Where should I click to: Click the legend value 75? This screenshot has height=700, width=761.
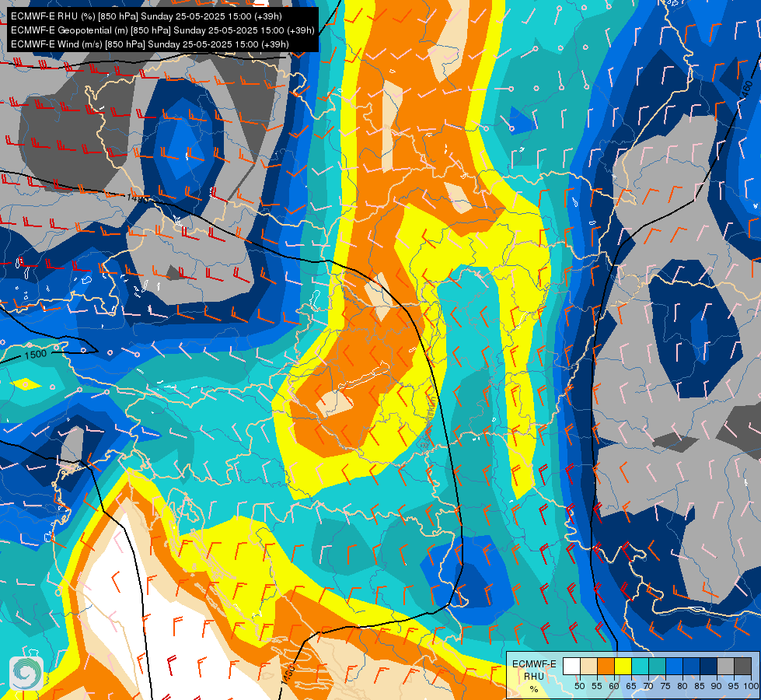click(x=665, y=686)
